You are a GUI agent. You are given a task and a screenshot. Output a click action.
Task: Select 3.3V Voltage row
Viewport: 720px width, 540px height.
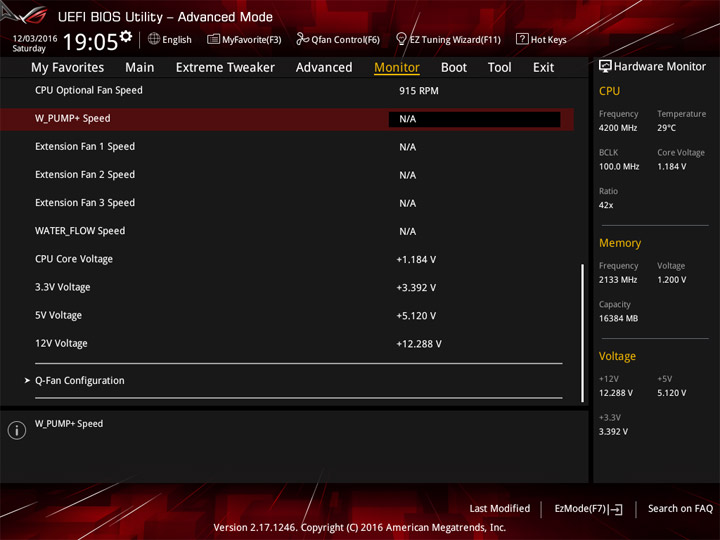point(287,287)
